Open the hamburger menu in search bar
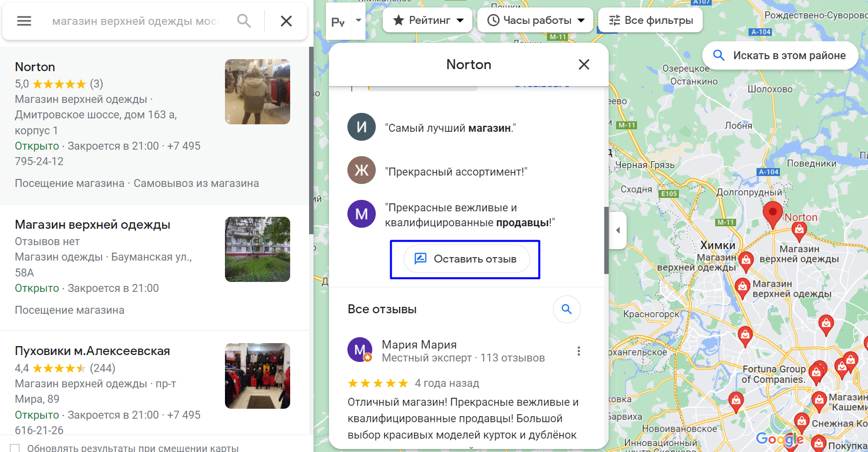This screenshot has width=868, height=452. tap(24, 21)
